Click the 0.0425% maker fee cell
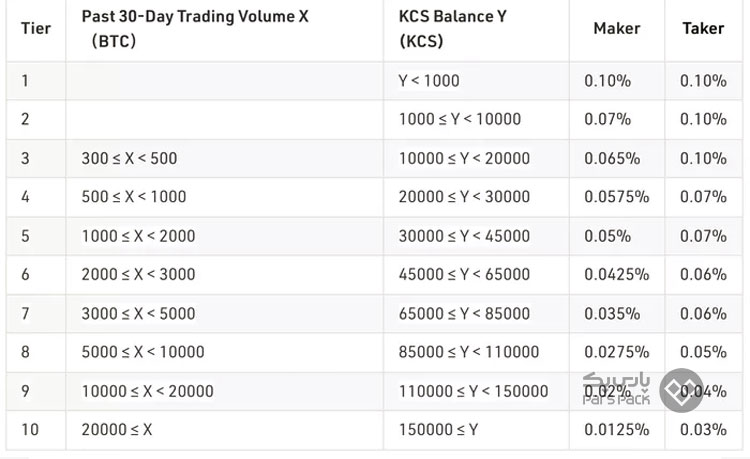 tap(616, 275)
